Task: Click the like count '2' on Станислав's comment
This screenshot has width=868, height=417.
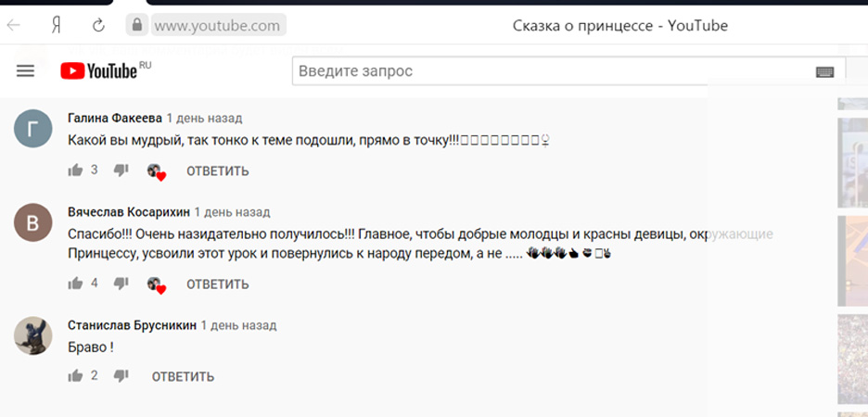Action: tap(94, 375)
